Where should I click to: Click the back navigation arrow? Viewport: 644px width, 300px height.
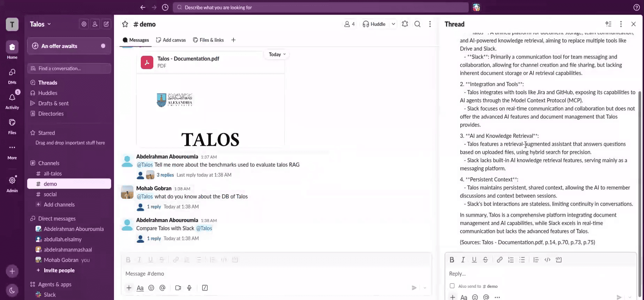[x=143, y=7]
